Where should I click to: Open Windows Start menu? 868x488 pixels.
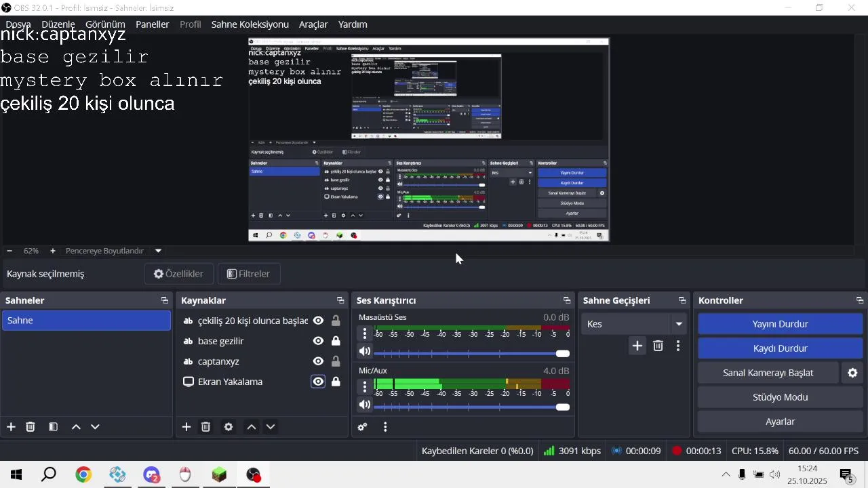[16, 474]
